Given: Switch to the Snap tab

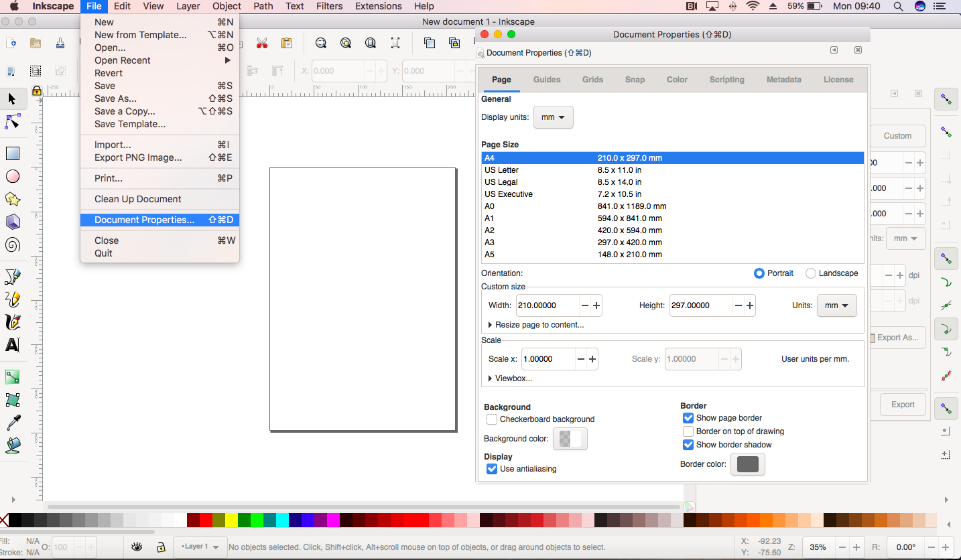Looking at the screenshot, I should [635, 80].
